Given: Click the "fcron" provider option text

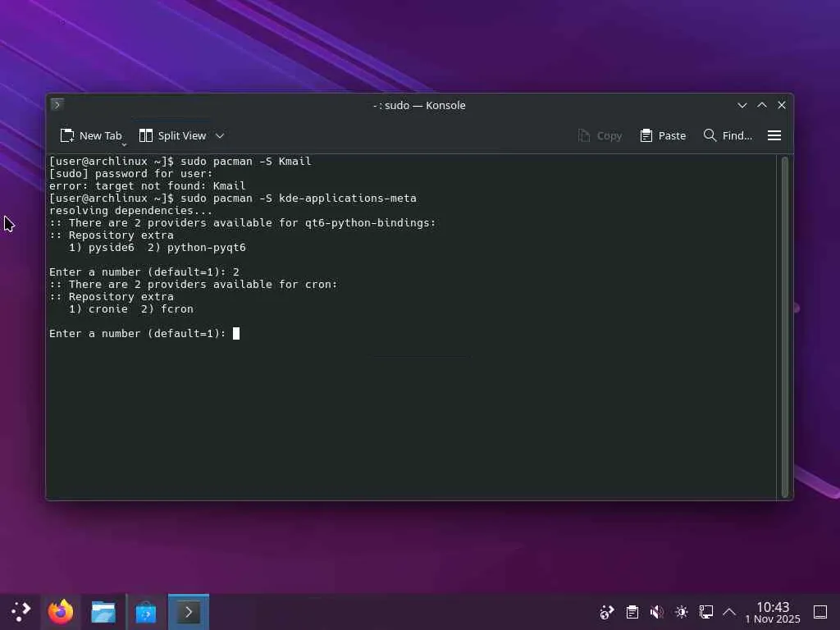Looking at the screenshot, I should 177,309.
